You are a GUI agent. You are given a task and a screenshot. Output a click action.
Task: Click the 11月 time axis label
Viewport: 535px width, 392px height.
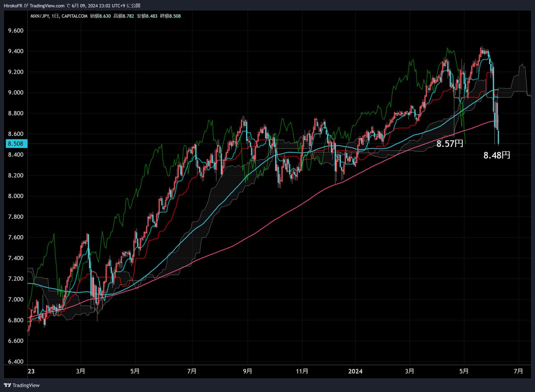coord(302,371)
